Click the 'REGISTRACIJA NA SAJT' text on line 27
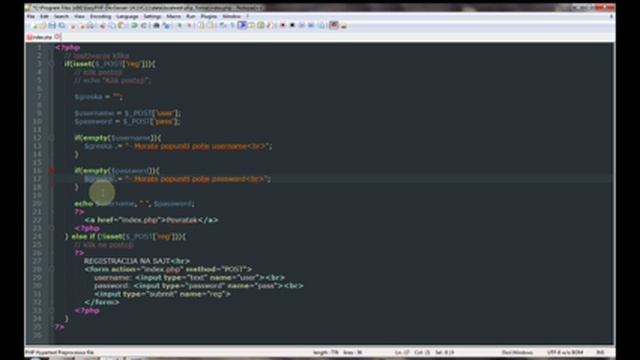This screenshot has height=360, width=640. point(127,261)
